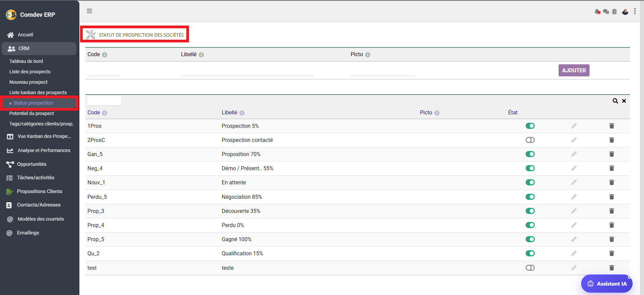Edit the Nouv_1 row

[x=574, y=182]
